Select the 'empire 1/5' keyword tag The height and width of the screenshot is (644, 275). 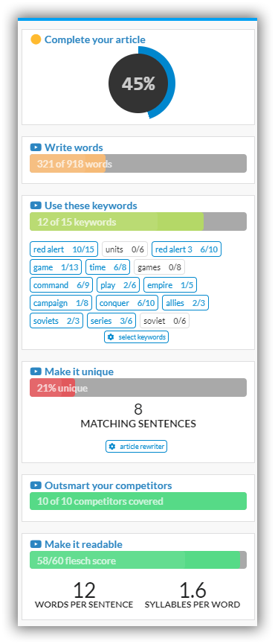pos(170,285)
